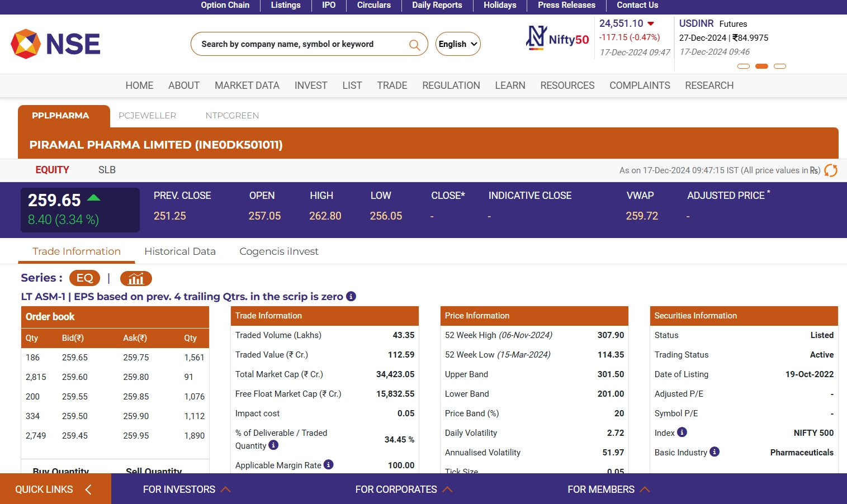This screenshot has width=847, height=504.
Task: Click info icon next to Basic Industry
Action: [714, 451]
